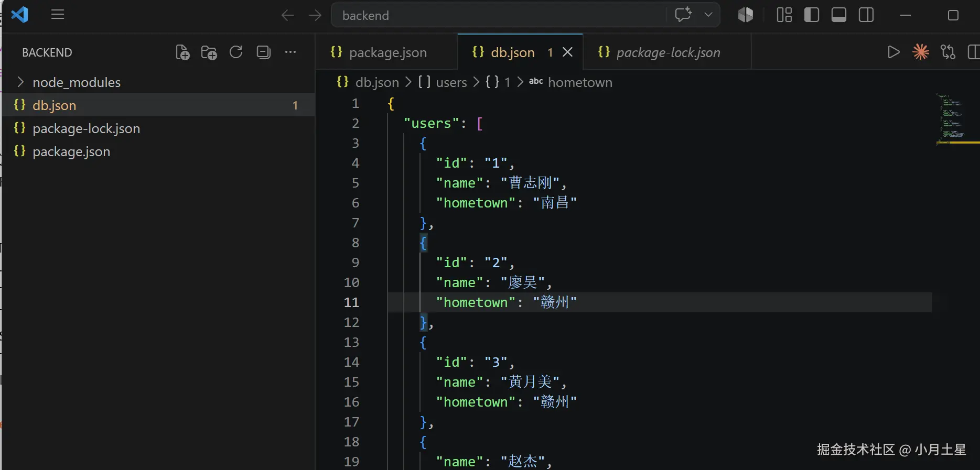Click the problem badge beside db.json in tree
Viewport: 980px width, 470px height.
tap(295, 105)
